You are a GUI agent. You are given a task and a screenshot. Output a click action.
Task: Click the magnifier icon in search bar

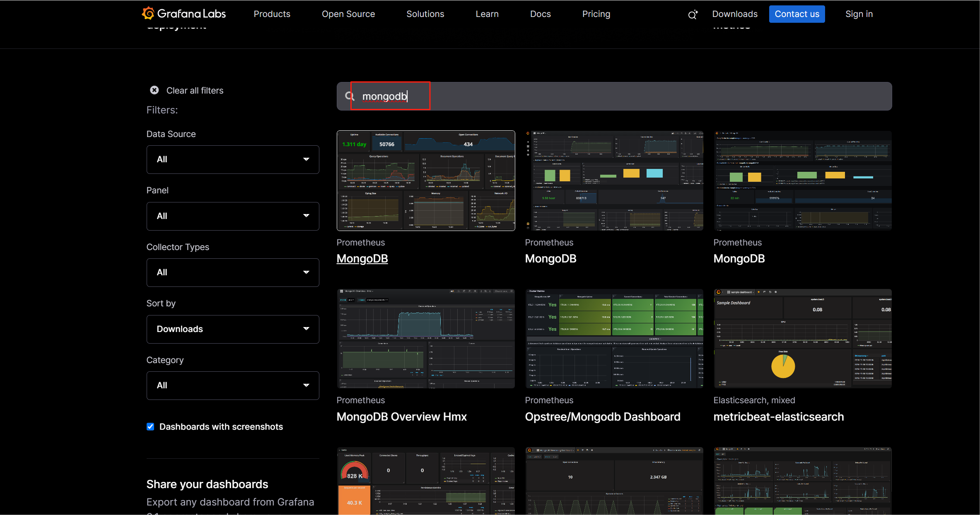[x=350, y=96]
